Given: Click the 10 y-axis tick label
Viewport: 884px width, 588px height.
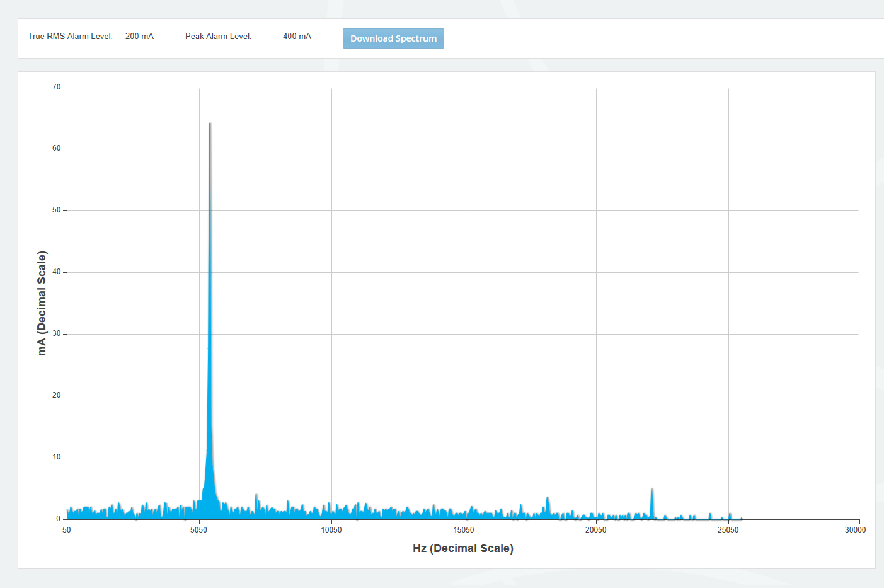Looking at the screenshot, I should pyautogui.click(x=57, y=458).
